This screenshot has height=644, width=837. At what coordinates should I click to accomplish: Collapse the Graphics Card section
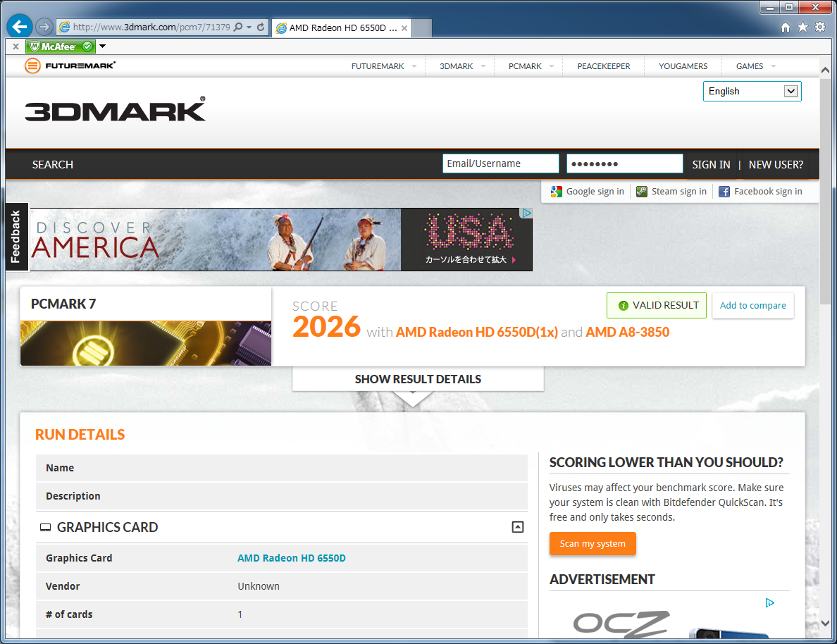point(517,527)
